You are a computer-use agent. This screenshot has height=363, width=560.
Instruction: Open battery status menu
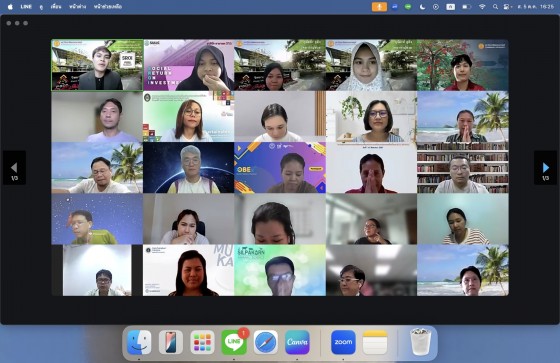tap(466, 7)
